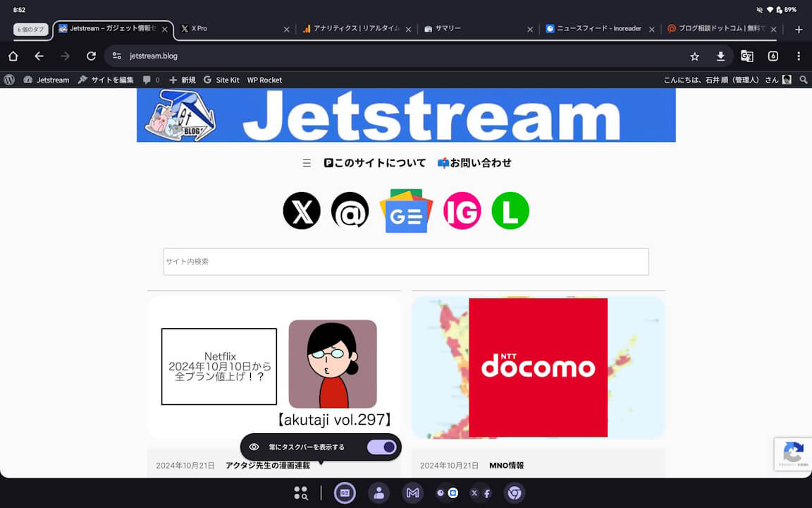This screenshot has height=508, width=812.
Task: Click the Google News follow icon
Action: pyautogui.click(x=406, y=210)
